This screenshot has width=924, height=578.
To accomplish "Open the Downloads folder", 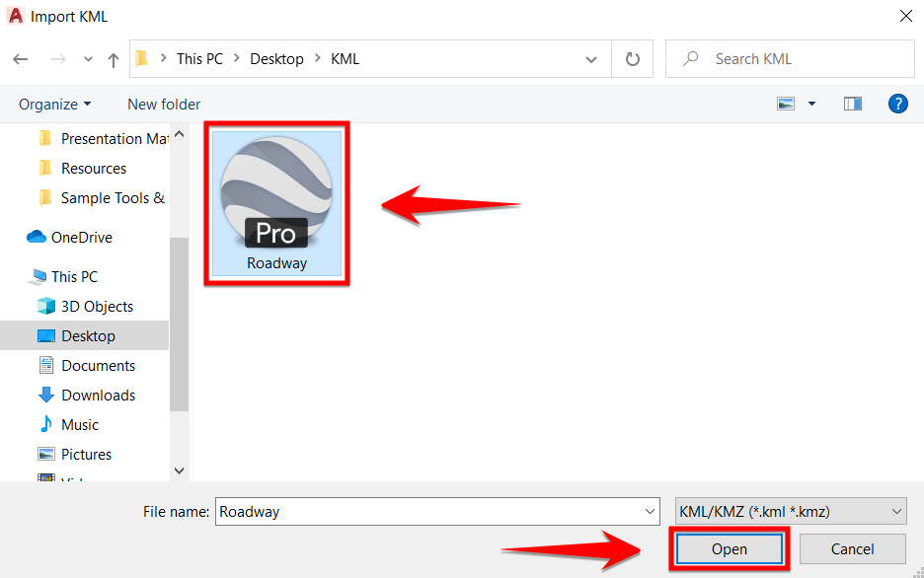I will (x=98, y=396).
